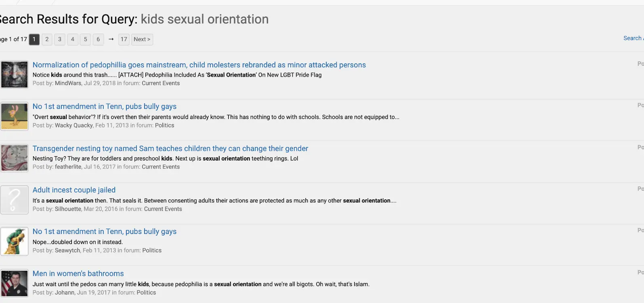Jump to results page 3
644x303 pixels.
[x=60, y=39]
